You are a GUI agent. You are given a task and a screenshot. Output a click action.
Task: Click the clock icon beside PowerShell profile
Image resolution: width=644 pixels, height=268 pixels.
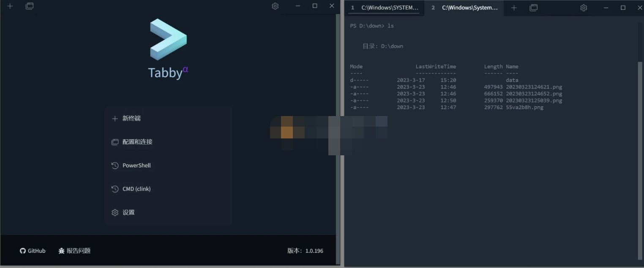click(x=115, y=165)
